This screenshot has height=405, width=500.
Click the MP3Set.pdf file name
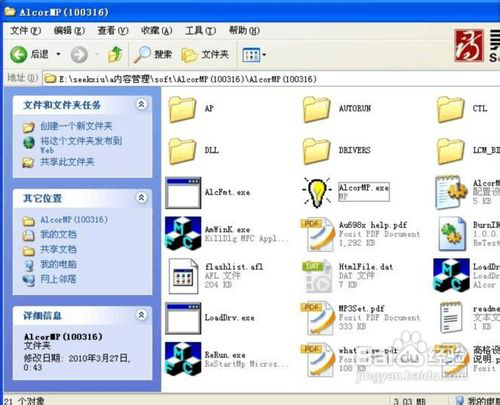pyautogui.click(x=361, y=308)
